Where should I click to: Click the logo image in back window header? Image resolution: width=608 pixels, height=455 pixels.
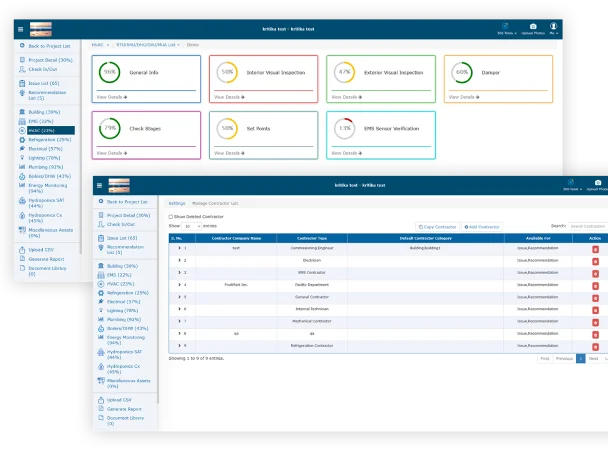[41, 29]
